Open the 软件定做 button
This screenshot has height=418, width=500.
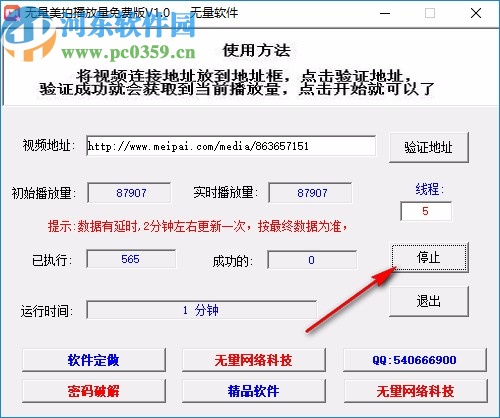(x=94, y=360)
